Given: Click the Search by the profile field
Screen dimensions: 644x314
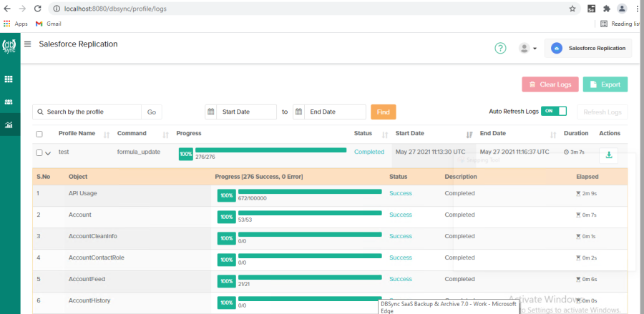Looking at the screenshot, I should pos(92,112).
